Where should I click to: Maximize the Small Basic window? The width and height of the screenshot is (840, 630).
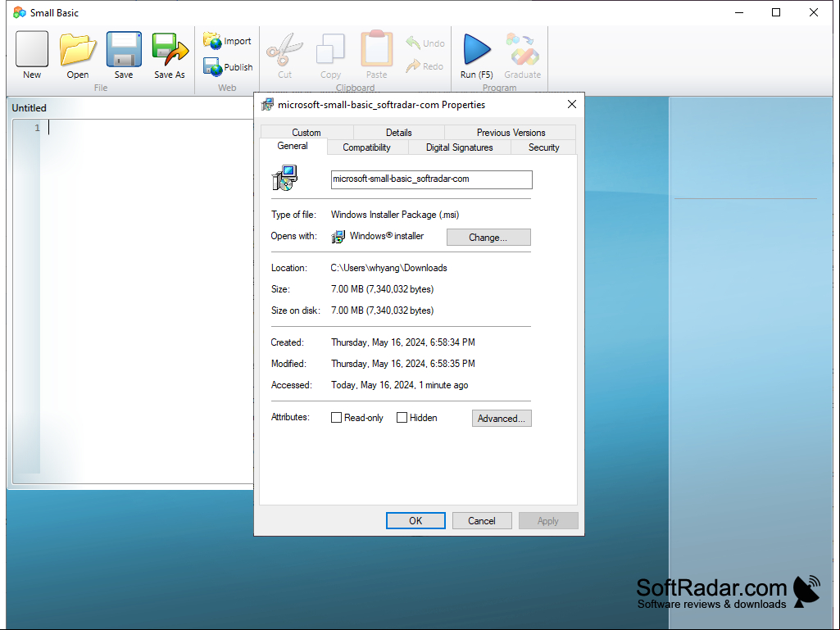[x=776, y=12]
